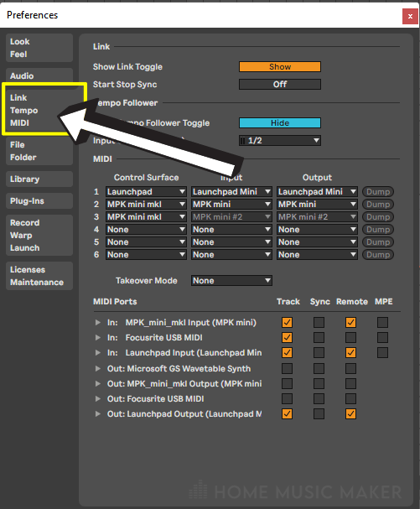Switch to the File Folder tab
420x509 pixels.
click(x=39, y=151)
